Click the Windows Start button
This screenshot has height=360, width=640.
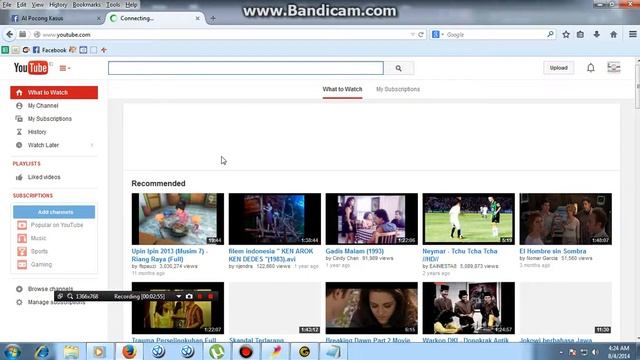[x=13, y=351]
